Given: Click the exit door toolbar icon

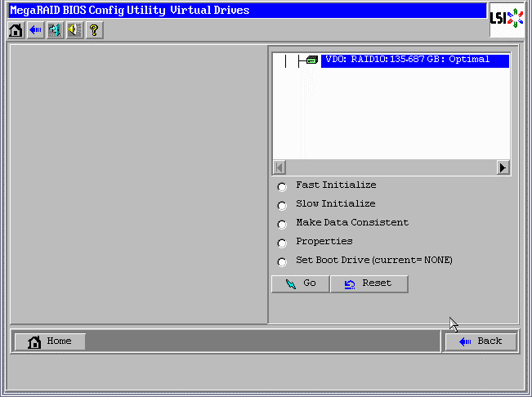Looking at the screenshot, I should (55, 30).
